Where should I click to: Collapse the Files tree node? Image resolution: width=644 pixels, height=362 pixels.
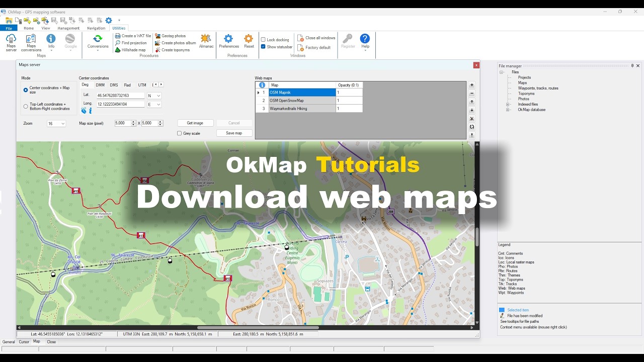502,72
